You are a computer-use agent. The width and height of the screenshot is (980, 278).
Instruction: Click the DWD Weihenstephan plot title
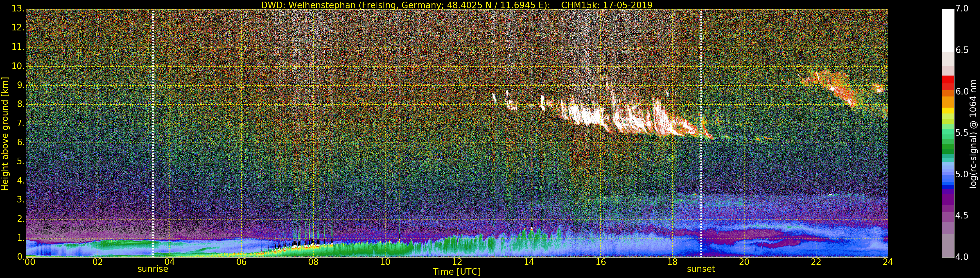coord(457,5)
